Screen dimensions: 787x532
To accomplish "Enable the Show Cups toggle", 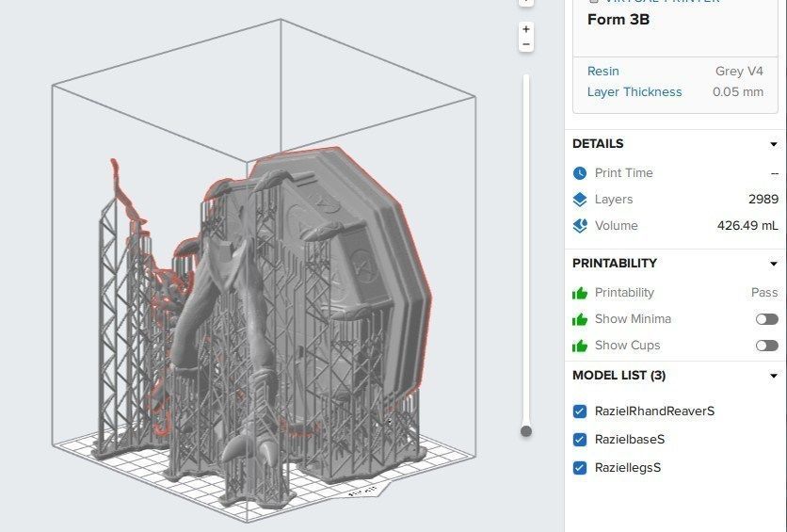I will 767,346.
